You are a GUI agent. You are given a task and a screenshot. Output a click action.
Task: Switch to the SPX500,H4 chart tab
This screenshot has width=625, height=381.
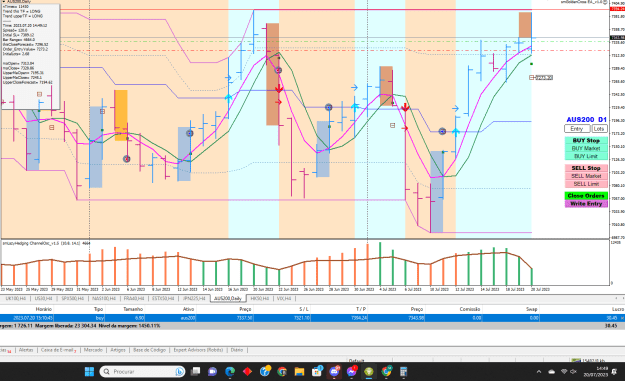(x=72, y=299)
